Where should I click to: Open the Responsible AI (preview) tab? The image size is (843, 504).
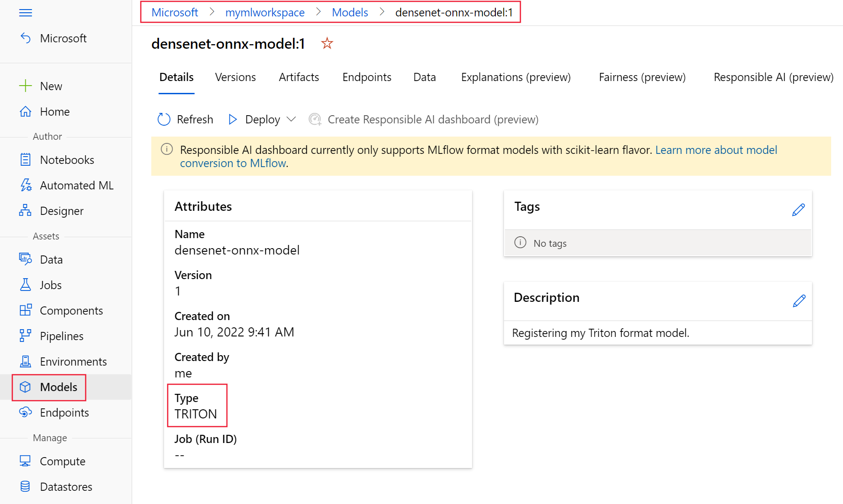[x=774, y=77]
